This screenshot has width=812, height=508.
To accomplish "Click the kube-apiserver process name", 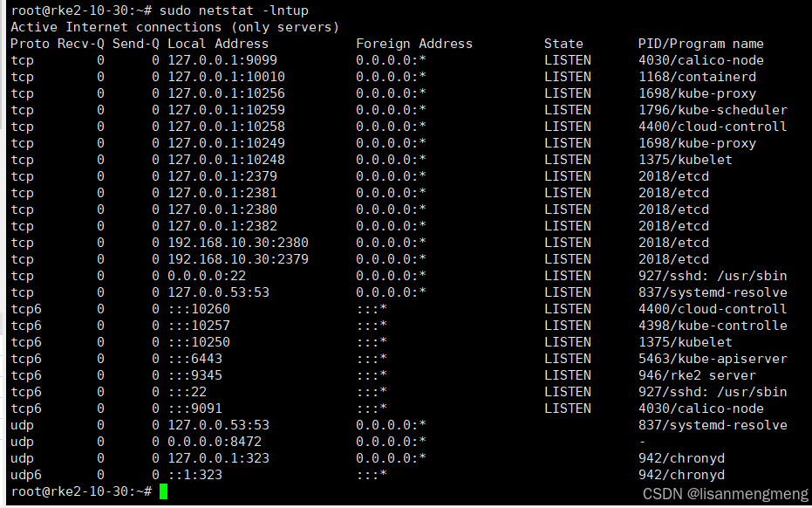I will coord(713,358).
